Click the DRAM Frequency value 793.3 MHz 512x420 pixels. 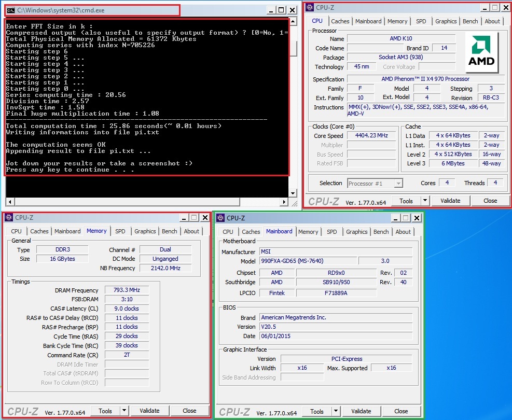(x=127, y=290)
